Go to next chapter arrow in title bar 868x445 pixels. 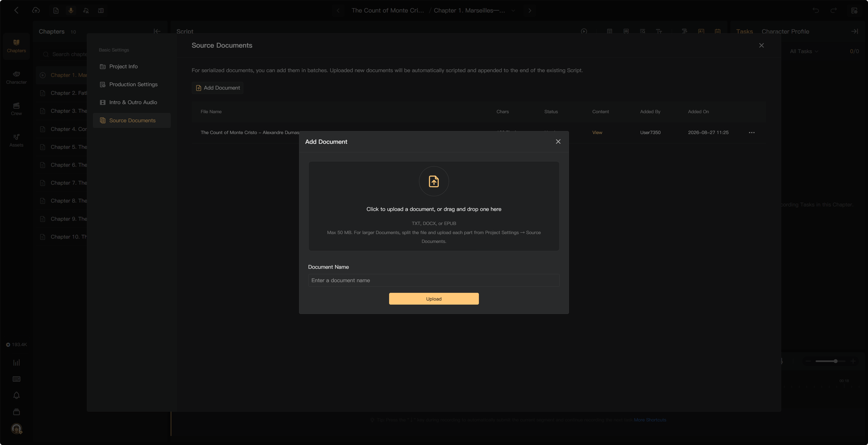529,10
